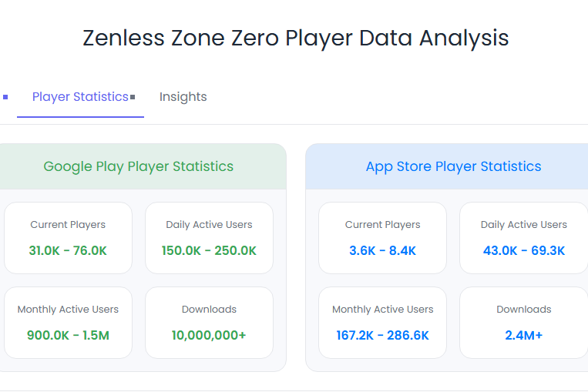The height and width of the screenshot is (392, 588).
Task: Click the App Store Daily Active Users label
Action: (523, 225)
